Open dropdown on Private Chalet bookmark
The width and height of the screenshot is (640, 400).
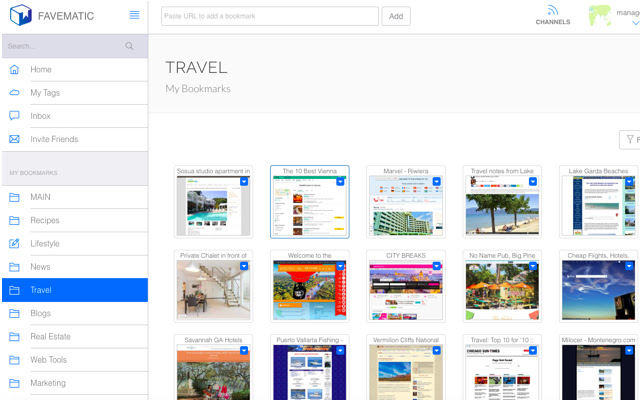pos(244,266)
